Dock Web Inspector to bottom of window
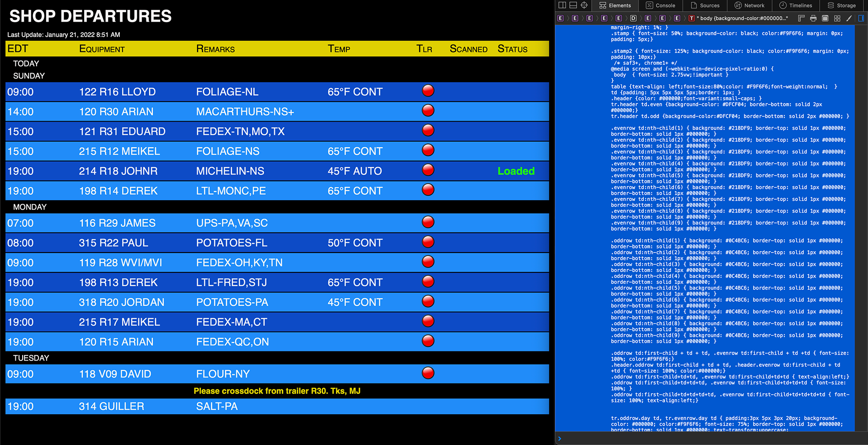The image size is (868, 445). pyautogui.click(x=573, y=5)
